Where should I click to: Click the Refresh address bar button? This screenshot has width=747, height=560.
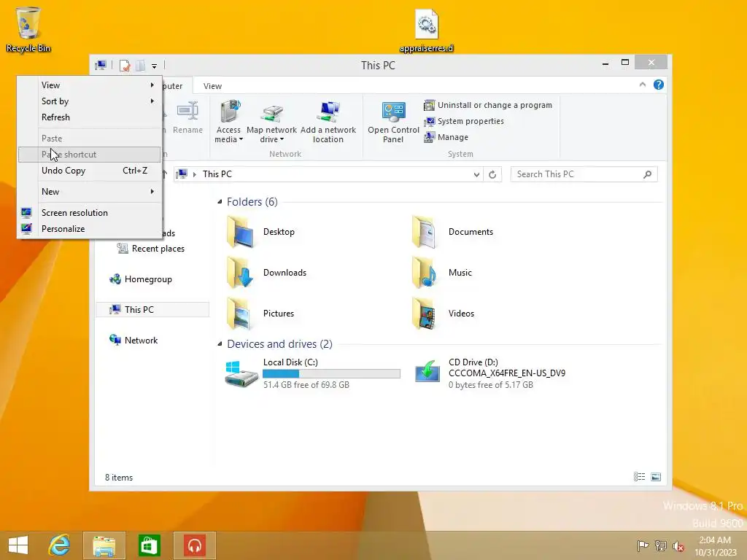492,174
